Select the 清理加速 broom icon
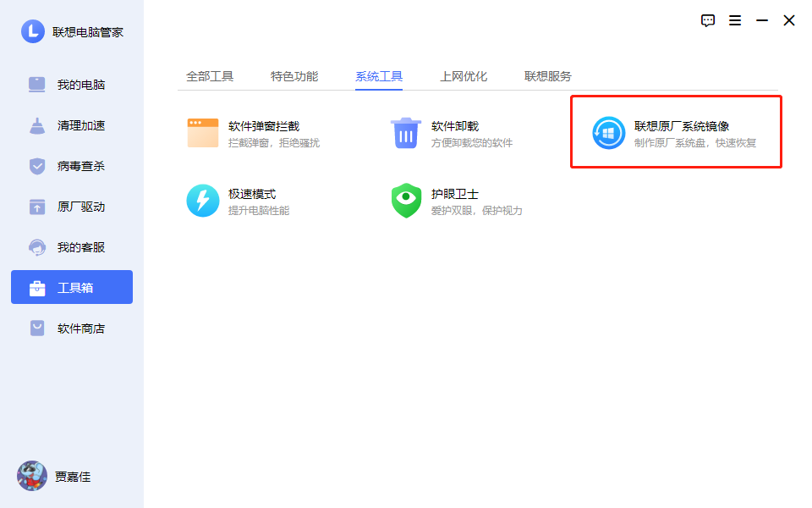 36,125
